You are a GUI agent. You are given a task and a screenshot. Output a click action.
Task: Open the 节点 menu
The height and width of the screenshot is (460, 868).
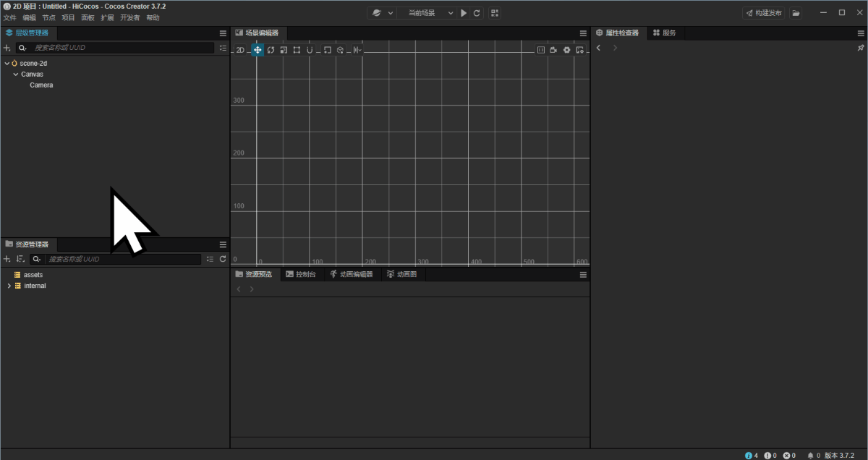[48, 17]
